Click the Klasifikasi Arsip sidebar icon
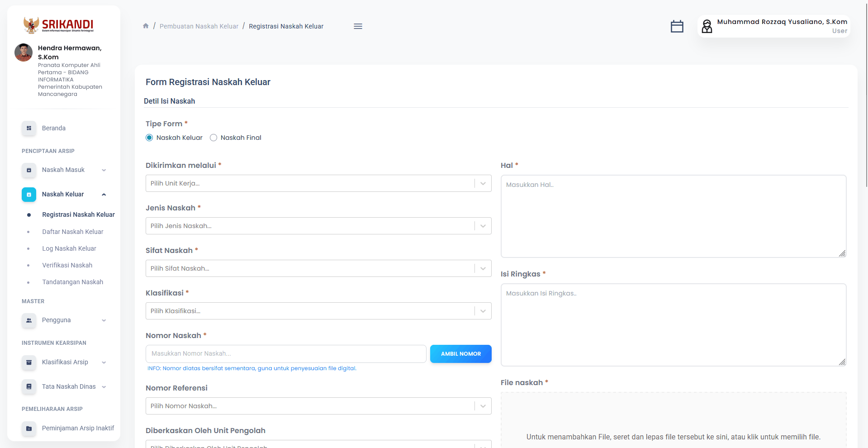This screenshot has width=868, height=448. coord(29,362)
